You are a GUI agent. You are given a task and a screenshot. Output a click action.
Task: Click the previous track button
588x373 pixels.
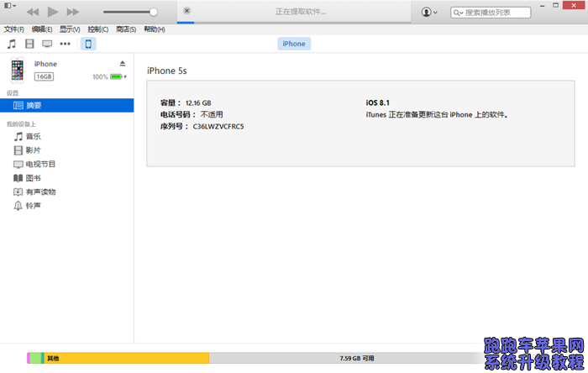(x=33, y=12)
